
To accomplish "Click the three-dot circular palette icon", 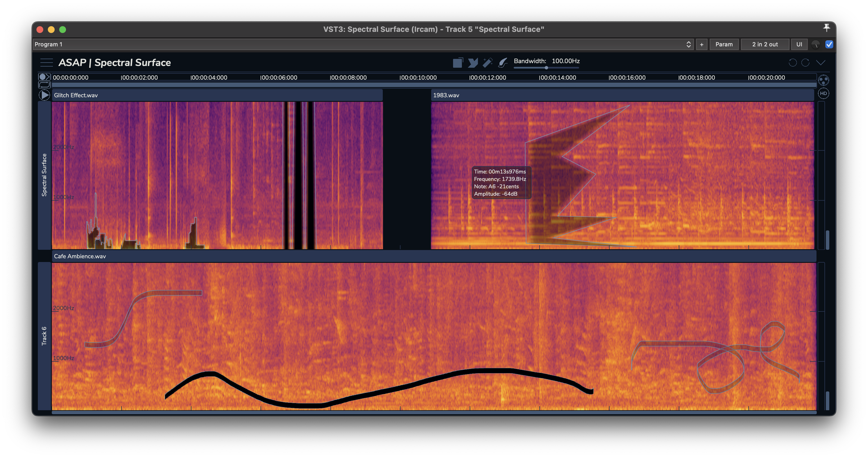I will 823,80.
